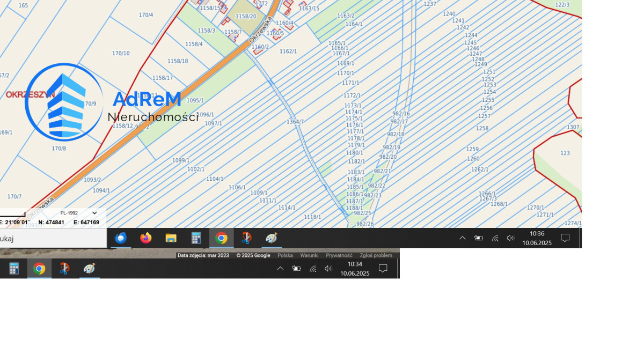
Task: Open Snipping Tool on the 10:36 taskbar
Action: point(246,238)
